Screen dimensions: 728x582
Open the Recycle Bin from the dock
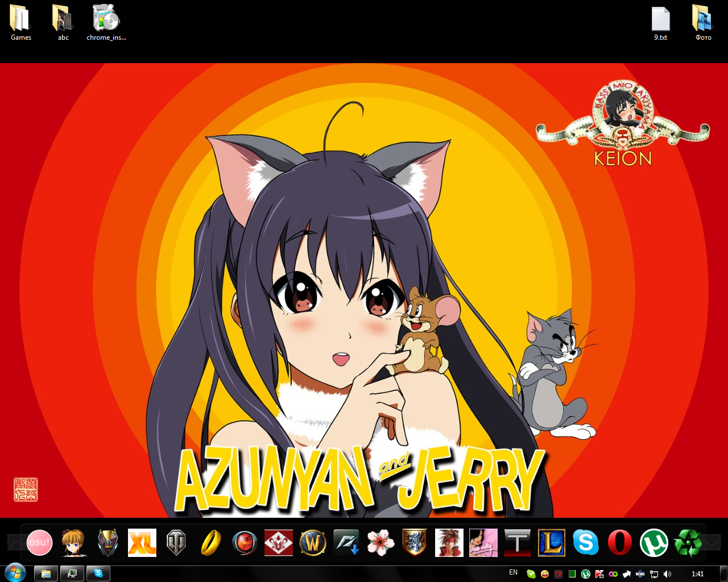click(x=688, y=543)
